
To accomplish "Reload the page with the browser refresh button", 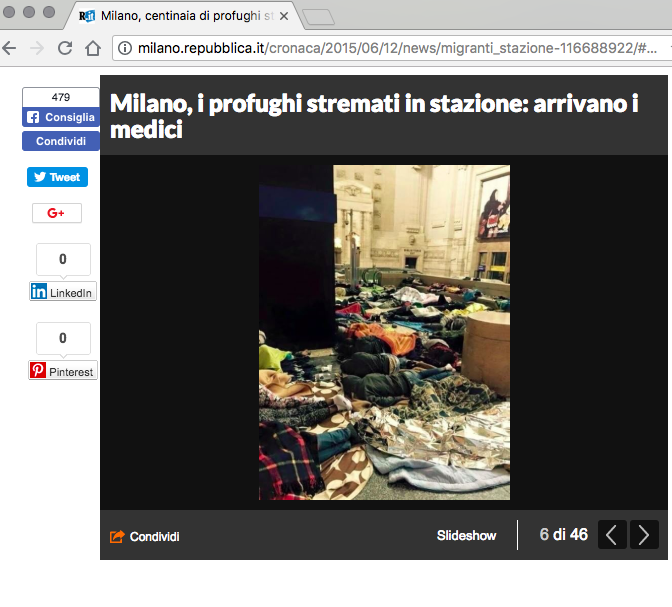I will (65, 48).
